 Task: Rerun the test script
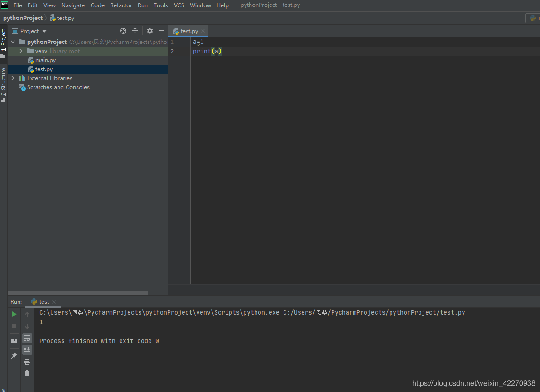(x=14, y=314)
